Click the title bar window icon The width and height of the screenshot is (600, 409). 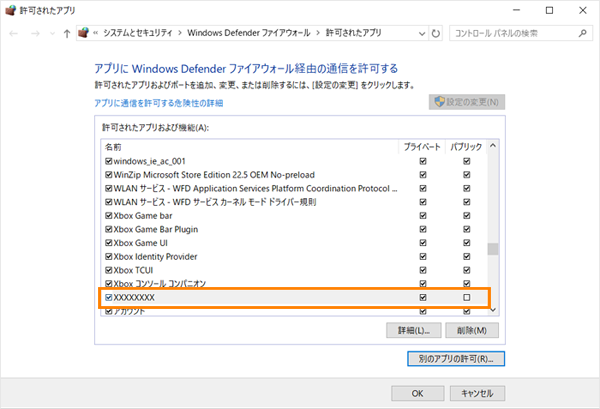[x=11, y=10]
